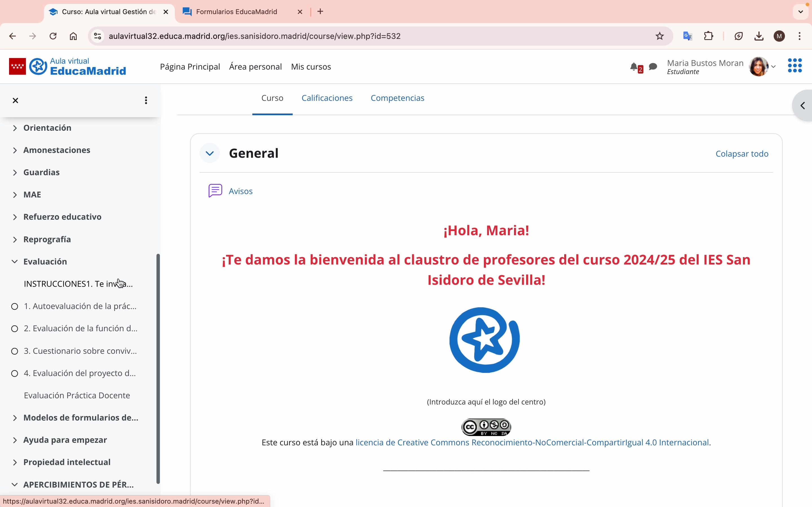Click the Google Translate extension icon
The height and width of the screenshot is (507, 812).
[687, 36]
